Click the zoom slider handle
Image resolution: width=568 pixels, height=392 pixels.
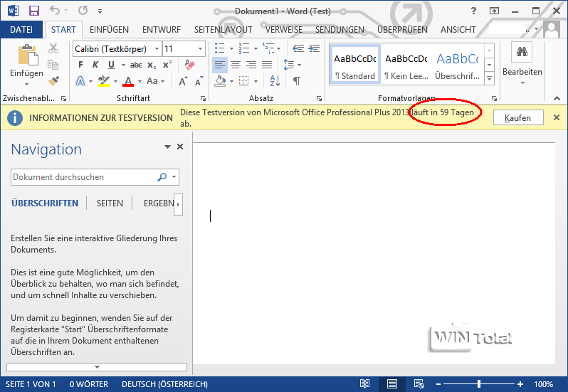pos(479,383)
